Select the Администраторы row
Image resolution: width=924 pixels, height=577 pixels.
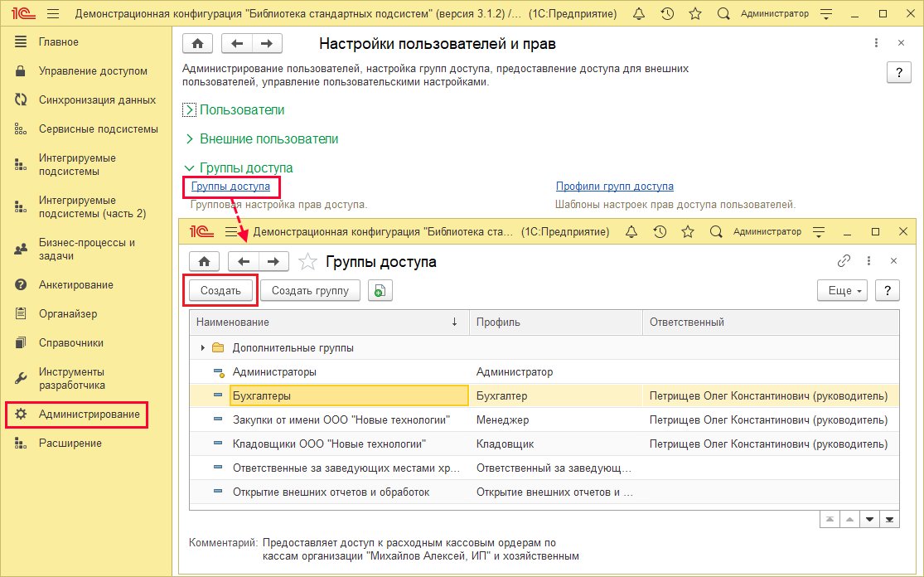coord(544,372)
